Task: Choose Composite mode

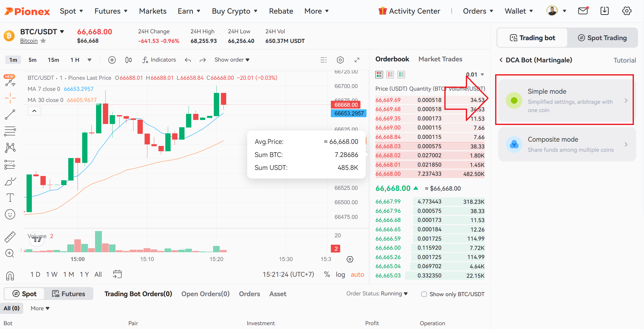Action: [567, 144]
